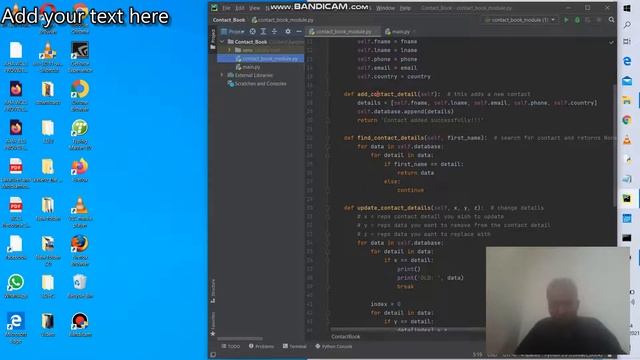640x360 pixels.
Task: Open Chrome from the taskbar
Action: click(x=627, y=120)
